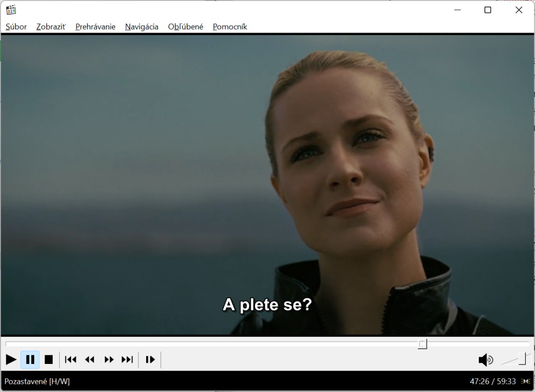This screenshot has width=535, height=392.
Task: Open the Súbor menu
Action: tap(16, 27)
